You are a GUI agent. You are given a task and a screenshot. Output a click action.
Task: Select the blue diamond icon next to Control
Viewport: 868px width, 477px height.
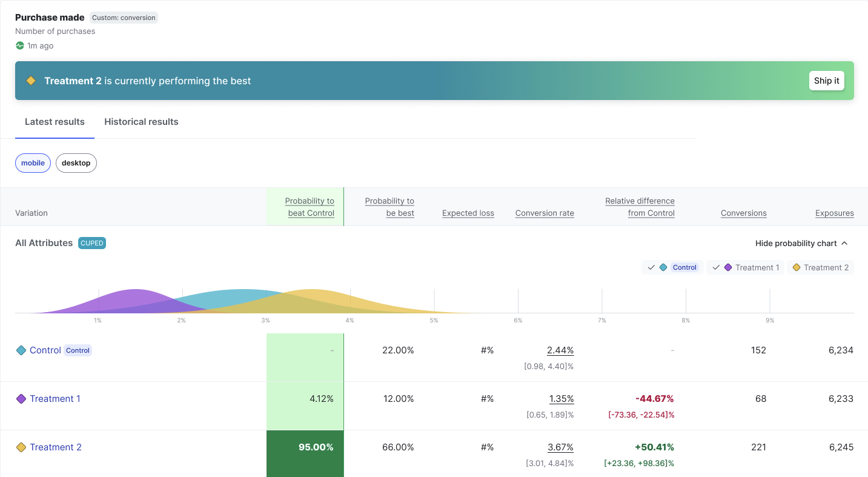(21, 350)
